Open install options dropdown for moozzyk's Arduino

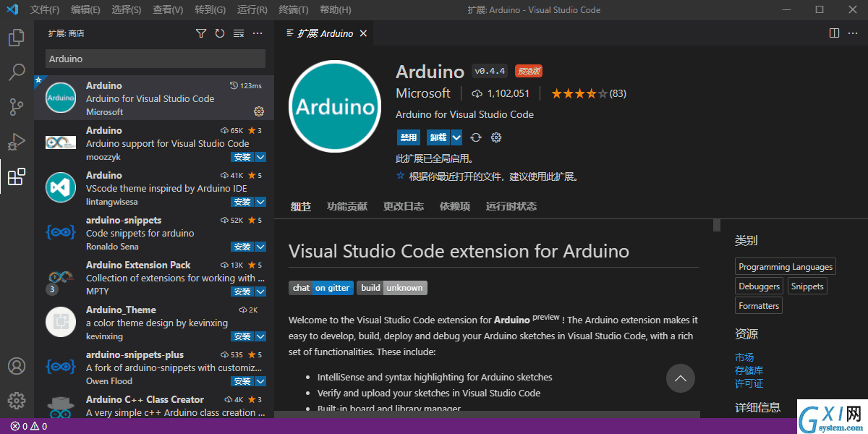point(260,157)
